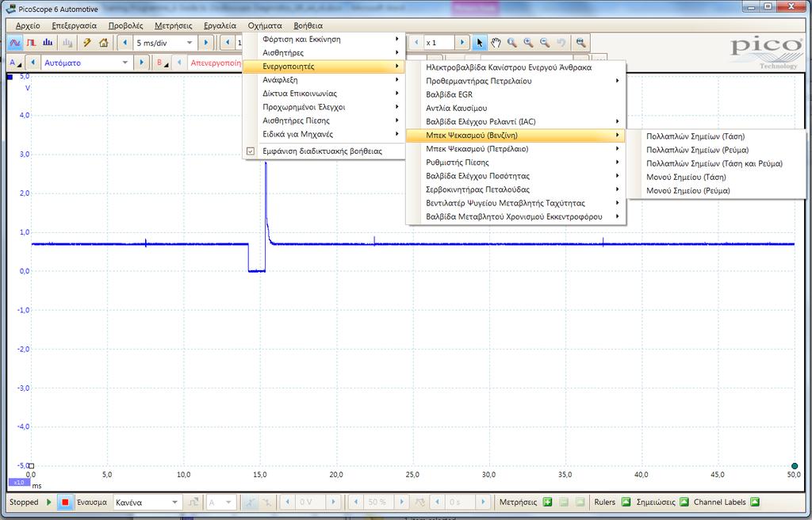Screen dimensions: 812x520
Task: Click the green trigger marker dot
Action: click(795, 466)
